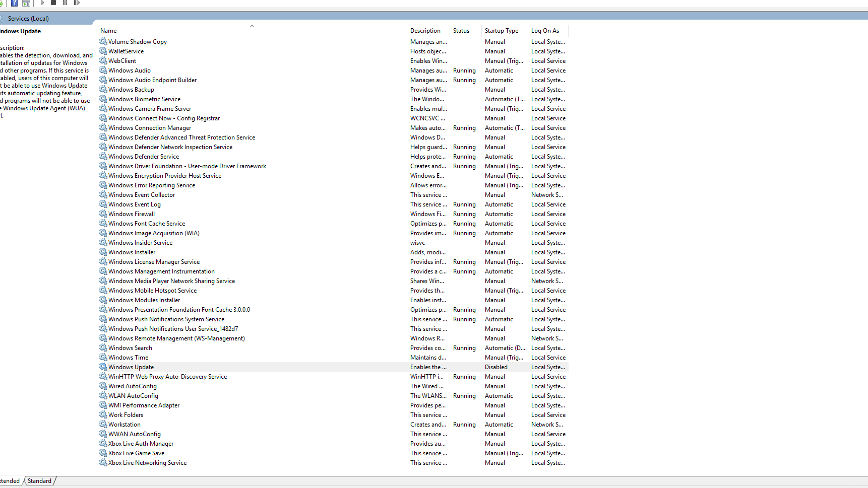This screenshot has width=868, height=488.
Task: Click the Pause Service icon
Action: 65,3
